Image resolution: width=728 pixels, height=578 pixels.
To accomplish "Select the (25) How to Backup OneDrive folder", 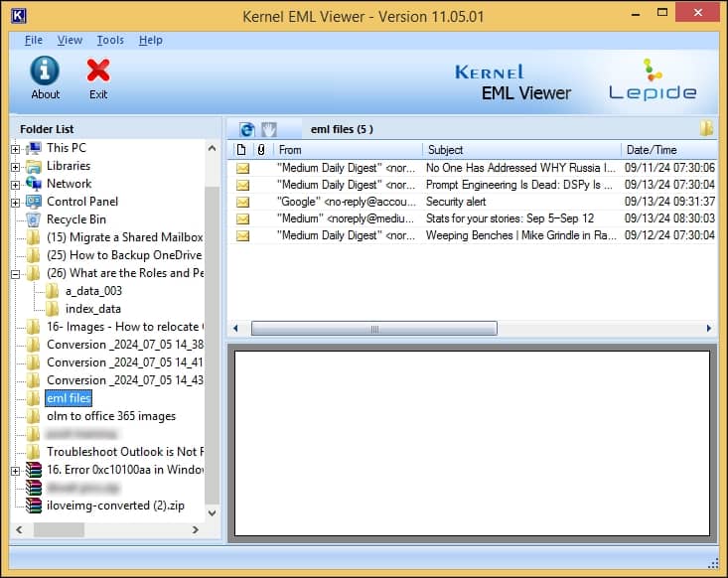I will (124, 255).
